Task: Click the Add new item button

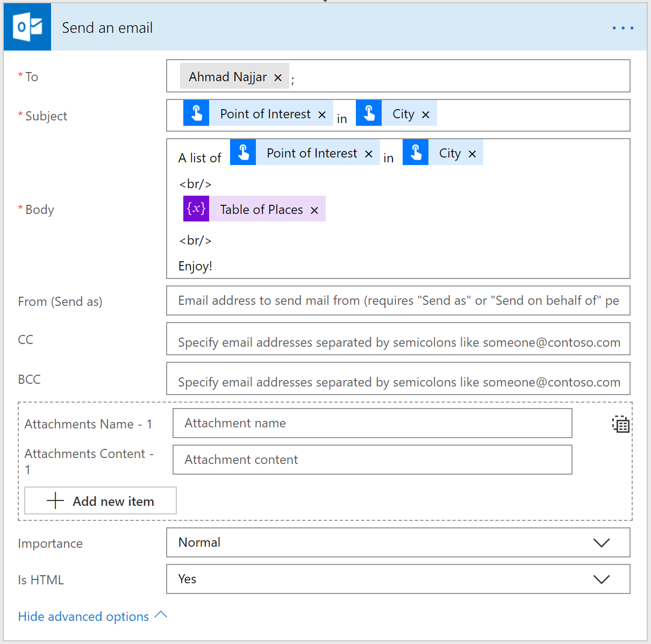Action: (x=100, y=500)
